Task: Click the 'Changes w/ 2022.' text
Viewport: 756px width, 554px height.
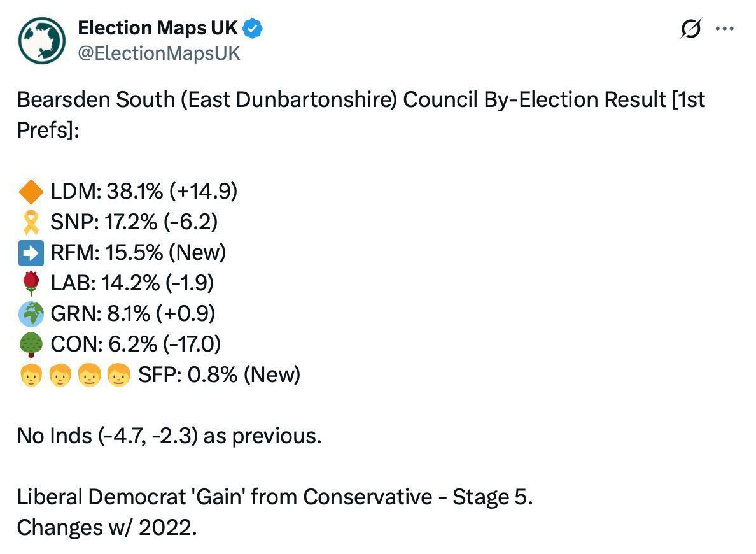Action: (106, 527)
